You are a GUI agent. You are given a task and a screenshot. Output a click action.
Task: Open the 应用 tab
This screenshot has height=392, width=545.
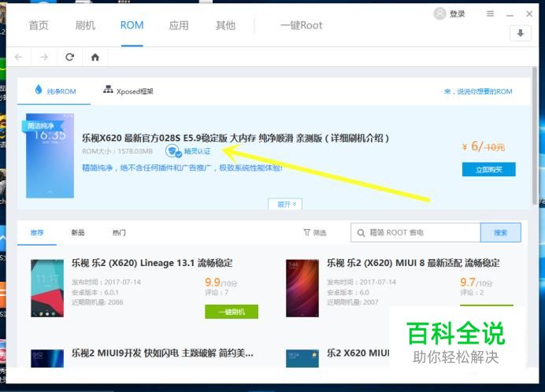[179, 25]
